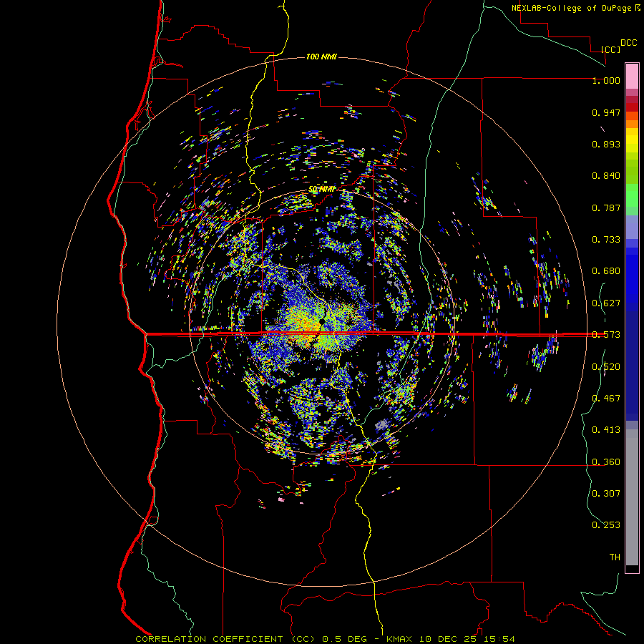Image resolution: width=644 pixels, height=644 pixels.
Task: Click the 15:54 timestamp in the caption
Action: coord(498,639)
